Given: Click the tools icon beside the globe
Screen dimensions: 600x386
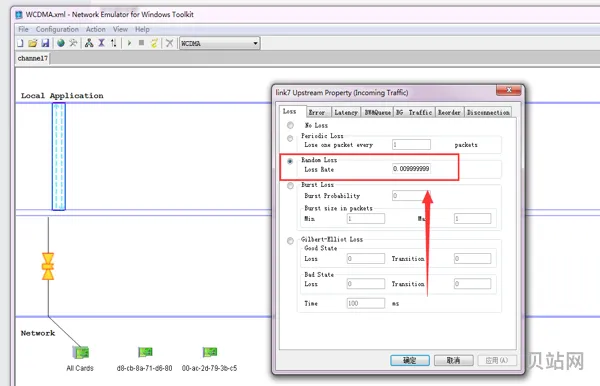Looking at the screenshot, I should [x=73, y=43].
